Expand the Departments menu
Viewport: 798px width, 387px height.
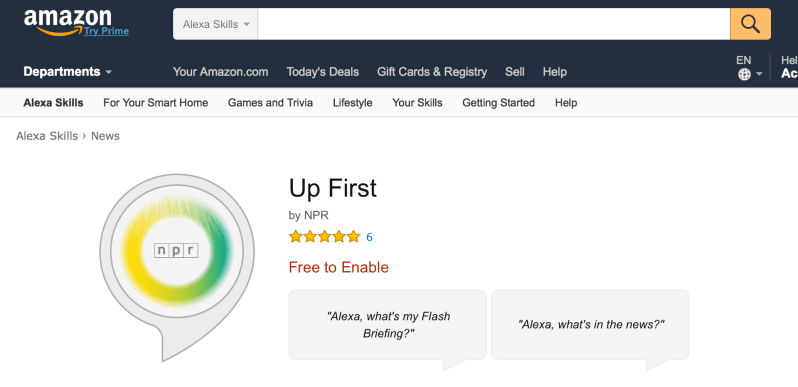coord(67,72)
